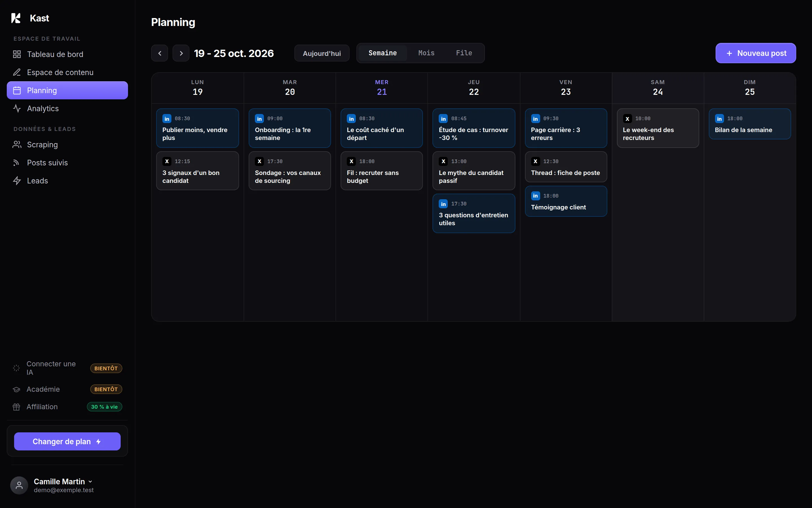Click the Espace de contenu pencil icon
Image resolution: width=812 pixels, height=508 pixels.
[17, 72]
